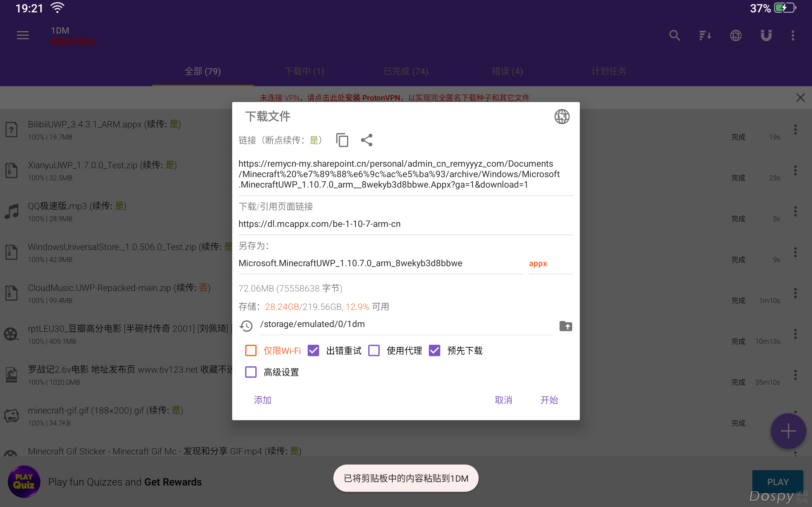Open the hamburger navigation menu

pyautogui.click(x=23, y=35)
